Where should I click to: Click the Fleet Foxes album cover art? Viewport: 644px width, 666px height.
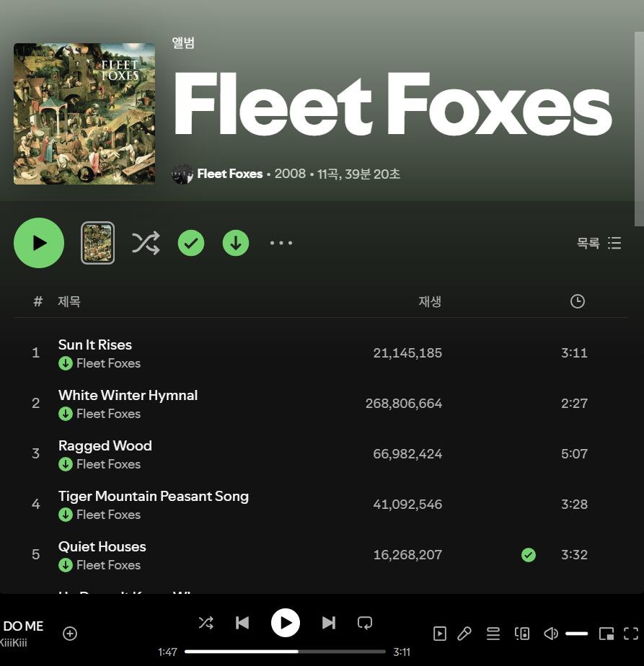(84, 114)
